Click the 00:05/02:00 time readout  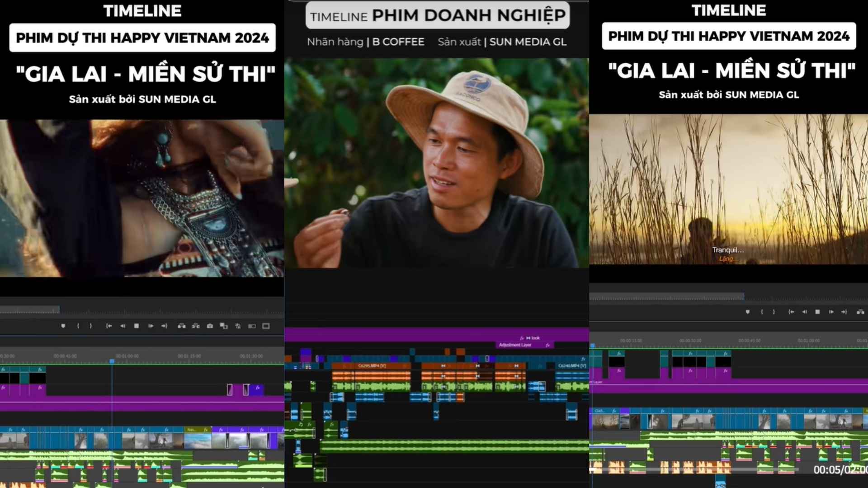(x=840, y=470)
